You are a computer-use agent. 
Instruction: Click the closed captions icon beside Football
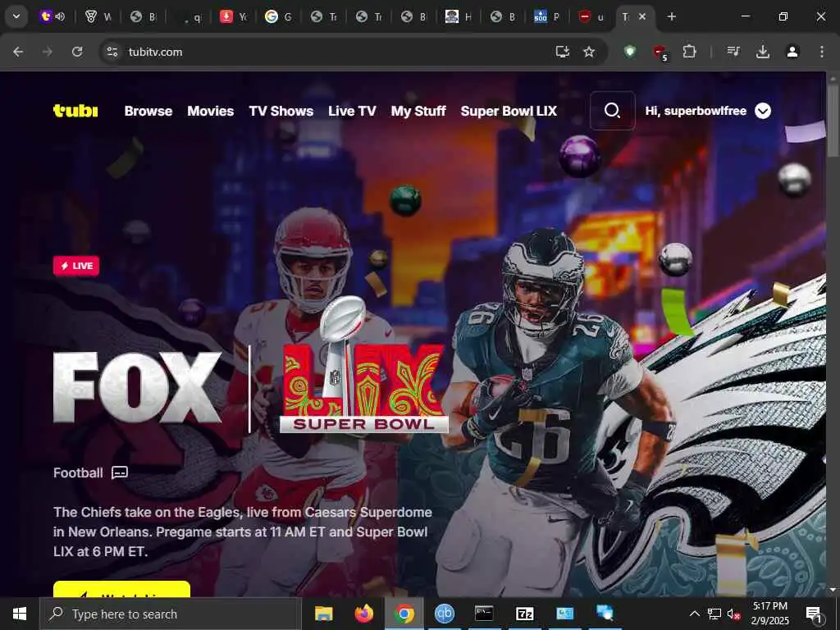pyautogui.click(x=120, y=472)
